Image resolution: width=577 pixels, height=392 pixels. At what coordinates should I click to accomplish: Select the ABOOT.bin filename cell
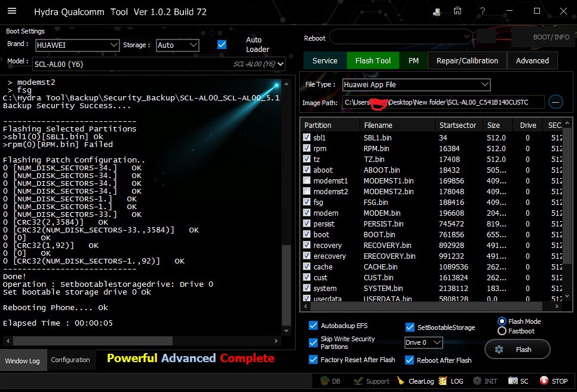382,170
